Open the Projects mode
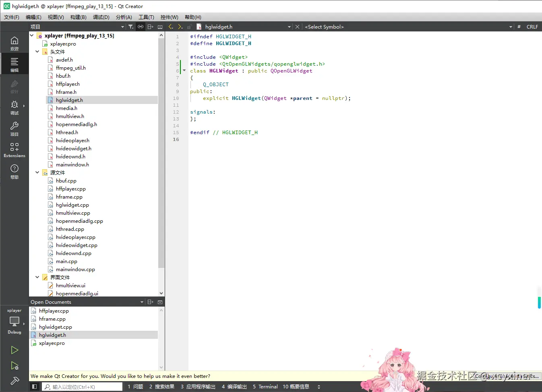542x392 pixels. pyautogui.click(x=14, y=129)
